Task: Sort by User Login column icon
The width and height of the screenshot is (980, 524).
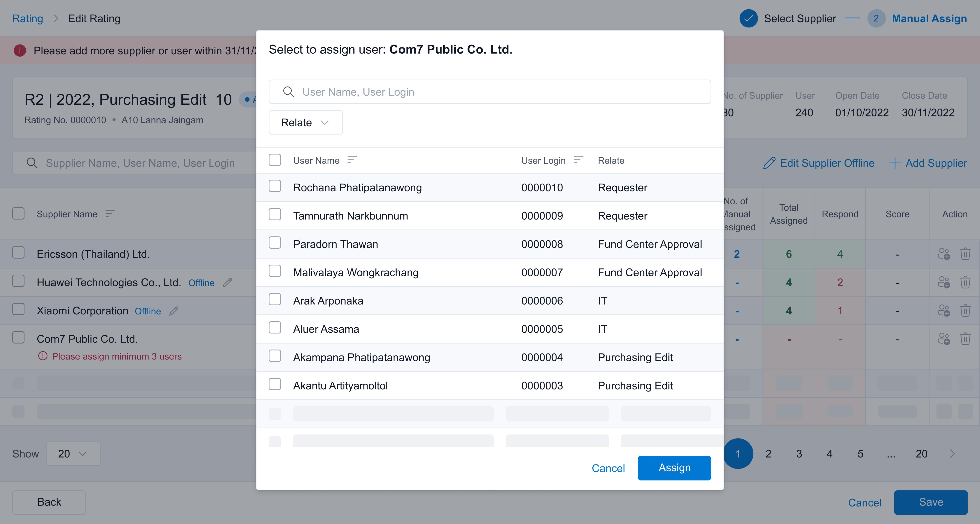Action: (578, 160)
